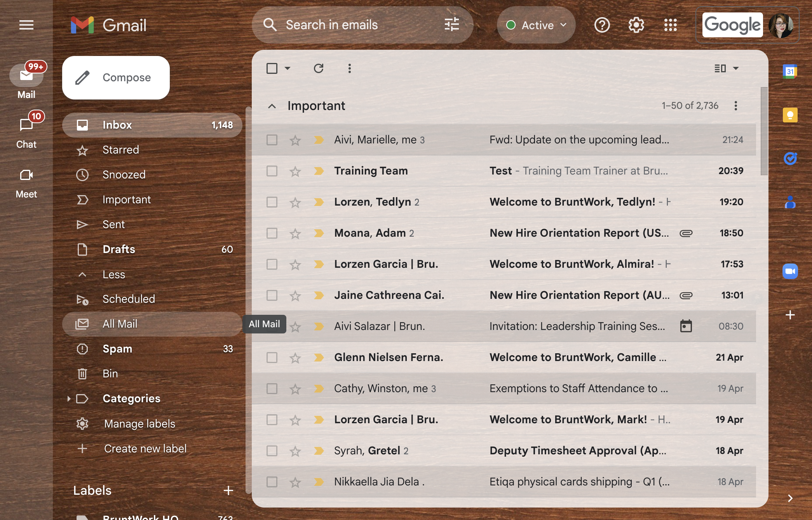Click the Search in emails field
Image resolution: width=812 pixels, height=520 pixels.
coord(362,25)
